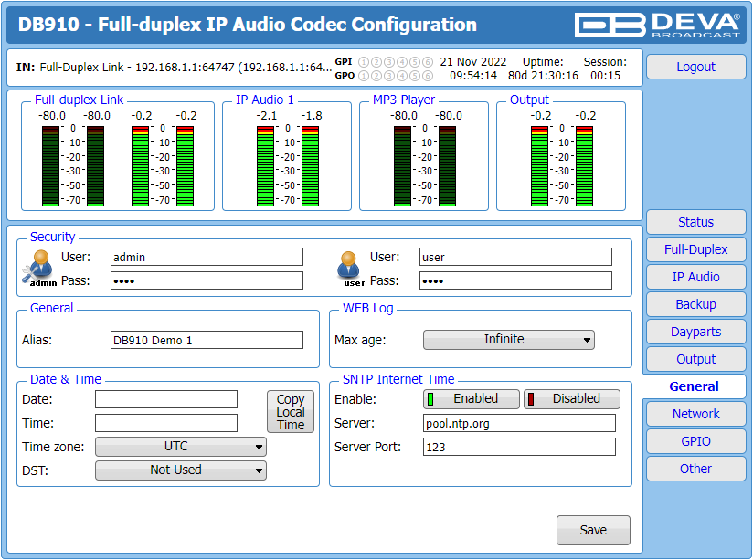This screenshot has width=753, height=560.
Task: Click GPI indicator 3
Action: 389,62
